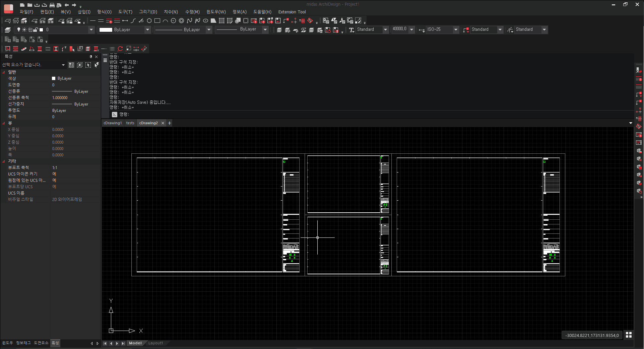Open the layer manager icon
644x349 pixels.
point(8,30)
